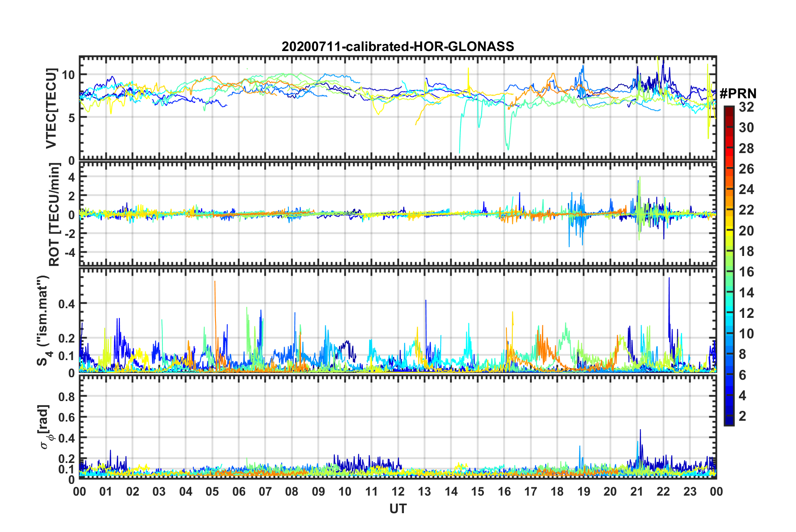796x532 pixels.
Task: Select colorbar tick label 18
Action: tap(746, 251)
